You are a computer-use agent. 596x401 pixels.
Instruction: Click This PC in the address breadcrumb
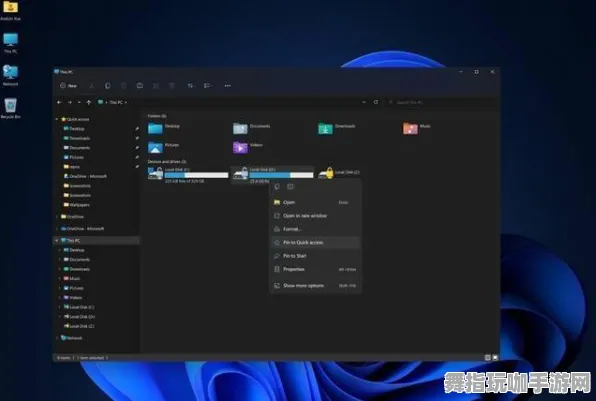116,102
